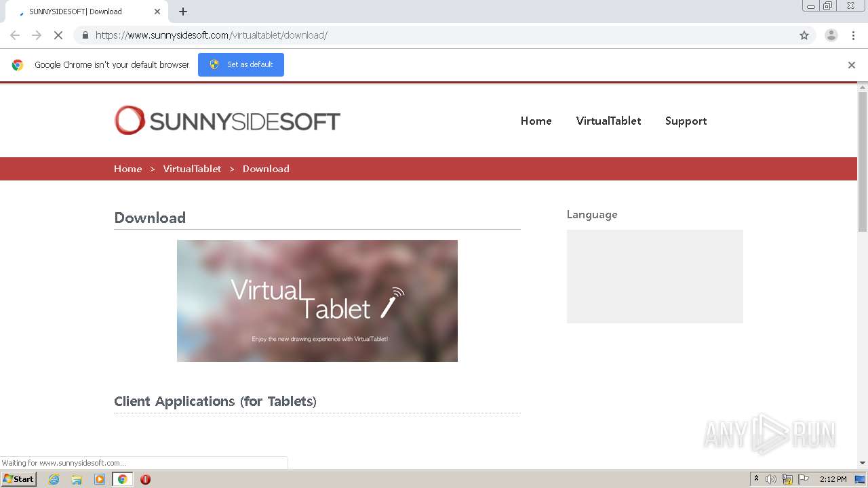Image resolution: width=868 pixels, height=488 pixels.
Task: Click the Download page heading
Action: point(150,218)
